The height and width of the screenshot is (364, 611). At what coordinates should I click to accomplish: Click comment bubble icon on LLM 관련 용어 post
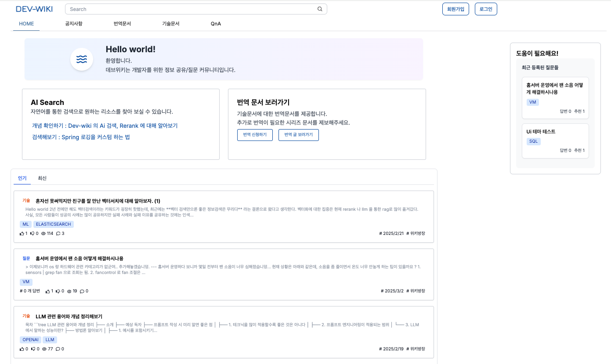pos(58,349)
